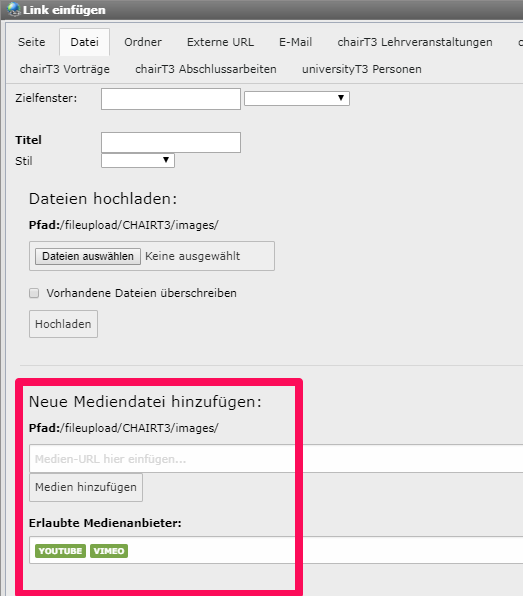The width and height of the screenshot is (523, 596).
Task: Switch to the Seite tab
Action: tap(32, 42)
